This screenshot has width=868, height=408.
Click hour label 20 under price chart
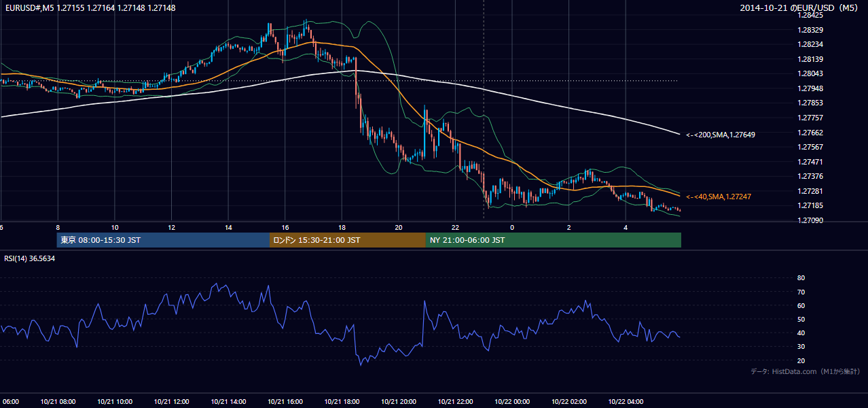[x=399, y=227]
